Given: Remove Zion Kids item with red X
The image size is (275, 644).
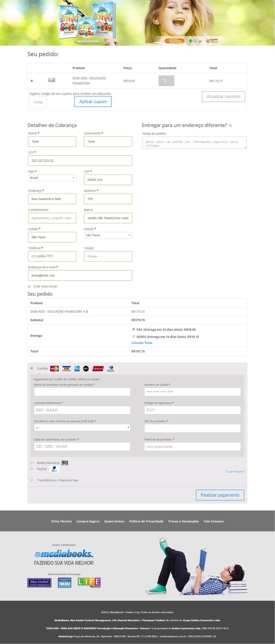Looking at the screenshot, I should point(32,81).
